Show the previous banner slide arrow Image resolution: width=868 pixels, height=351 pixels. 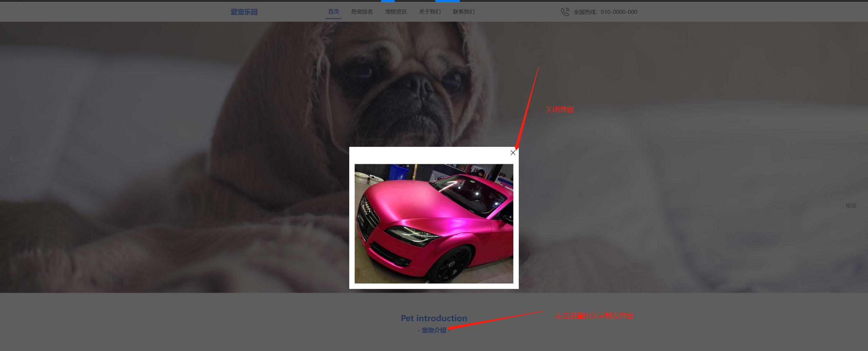[x=12, y=157]
